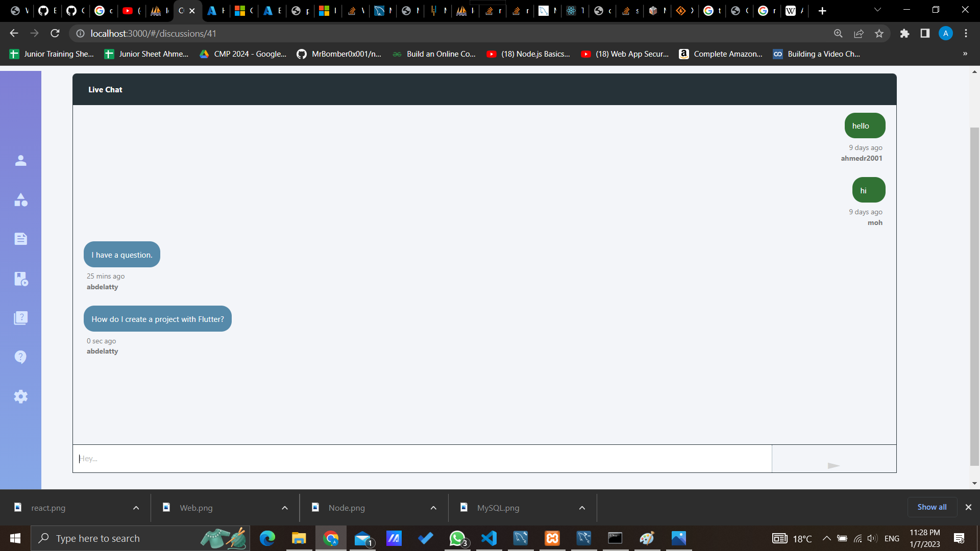
Task: Open the user profile sidebar icon
Action: coord(20,161)
